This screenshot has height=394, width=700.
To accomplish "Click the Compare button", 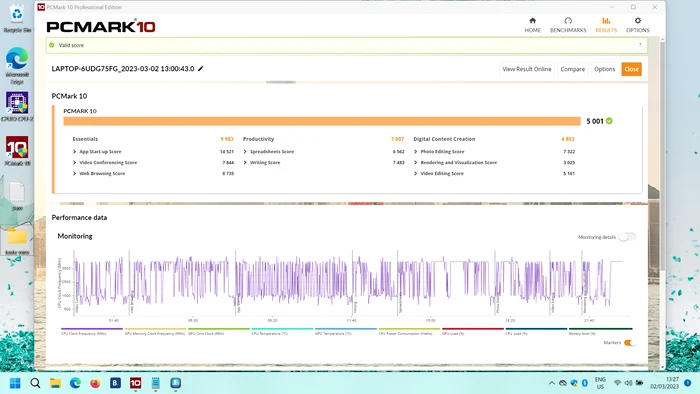I will (x=572, y=69).
